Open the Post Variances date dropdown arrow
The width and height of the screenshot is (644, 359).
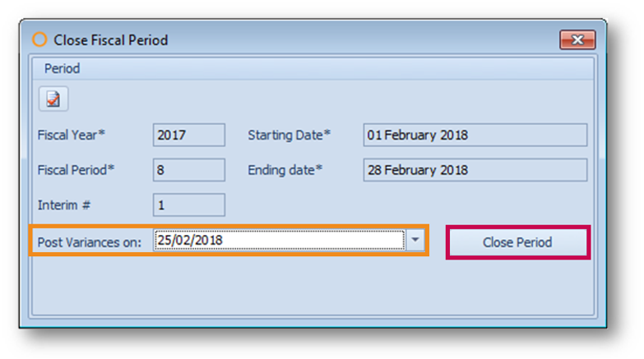tap(415, 240)
